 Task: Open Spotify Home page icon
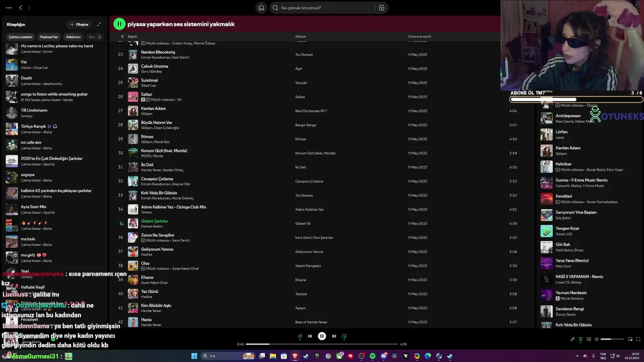coord(261,8)
